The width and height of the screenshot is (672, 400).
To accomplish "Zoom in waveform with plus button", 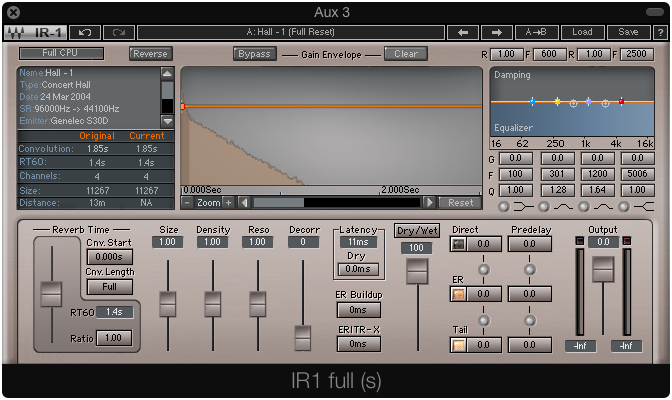I will coord(228,202).
